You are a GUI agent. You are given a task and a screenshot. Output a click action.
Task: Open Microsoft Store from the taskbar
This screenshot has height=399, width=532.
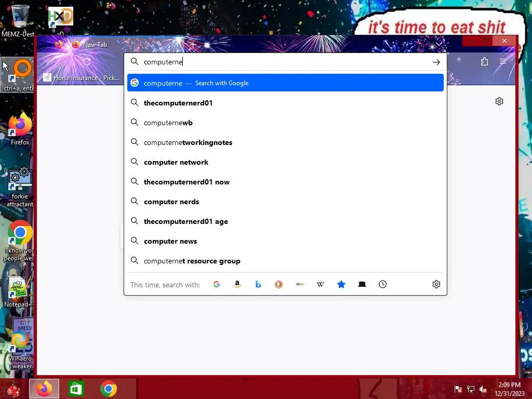tap(76, 389)
